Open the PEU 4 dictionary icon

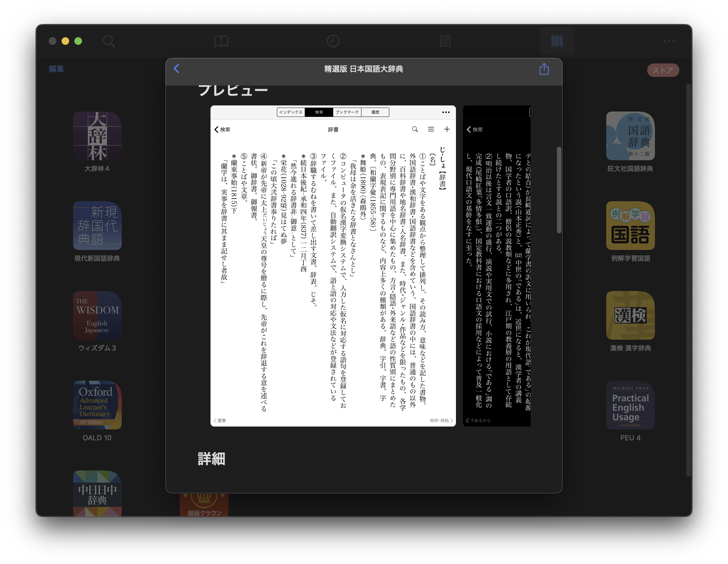tap(630, 405)
